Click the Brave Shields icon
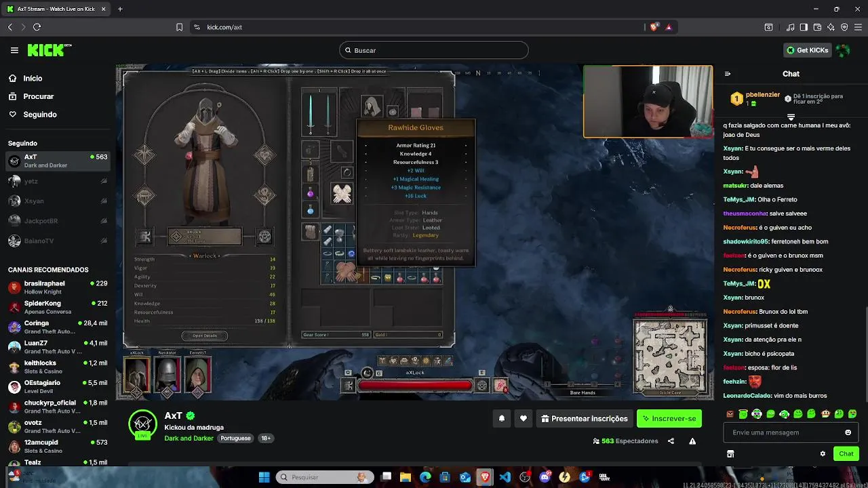 pos(654,27)
